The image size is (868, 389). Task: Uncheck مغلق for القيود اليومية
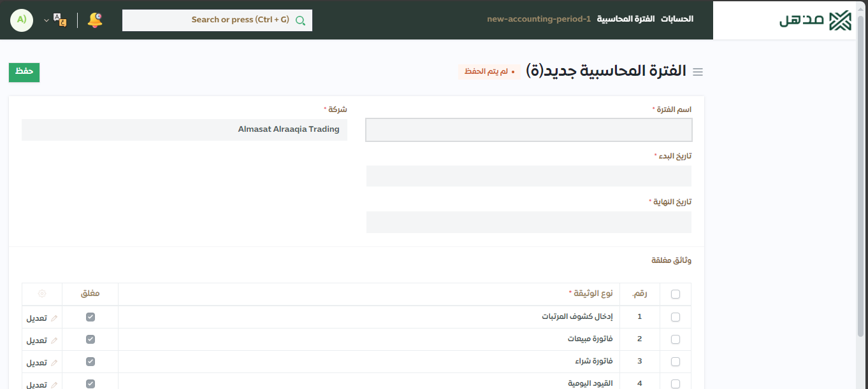pyautogui.click(x=90, y=383)
